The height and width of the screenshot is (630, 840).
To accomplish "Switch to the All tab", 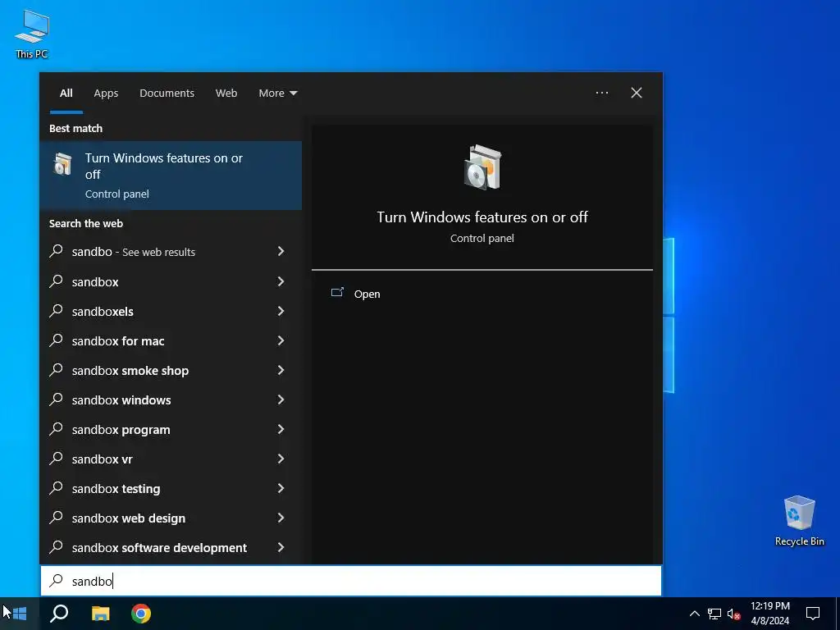I will (66, 93).
